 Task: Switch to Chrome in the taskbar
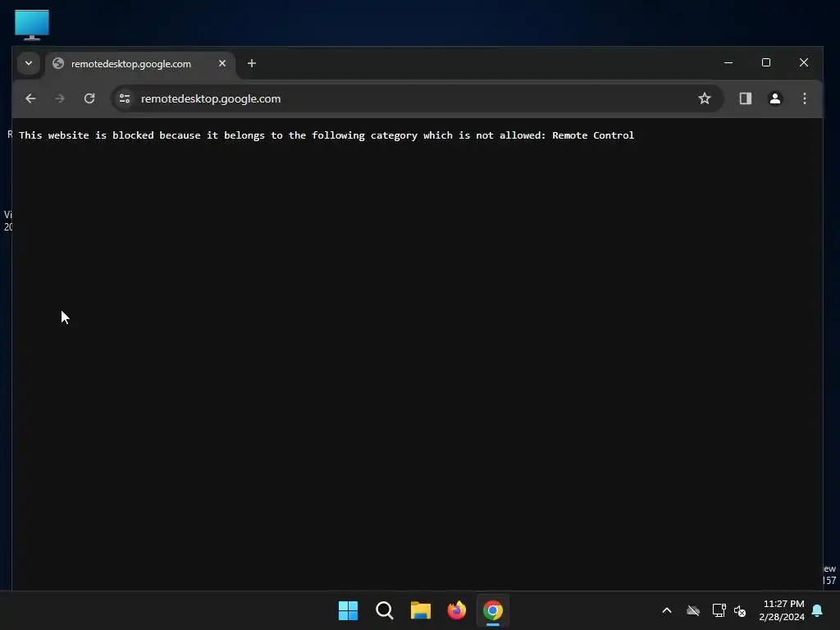493,610
